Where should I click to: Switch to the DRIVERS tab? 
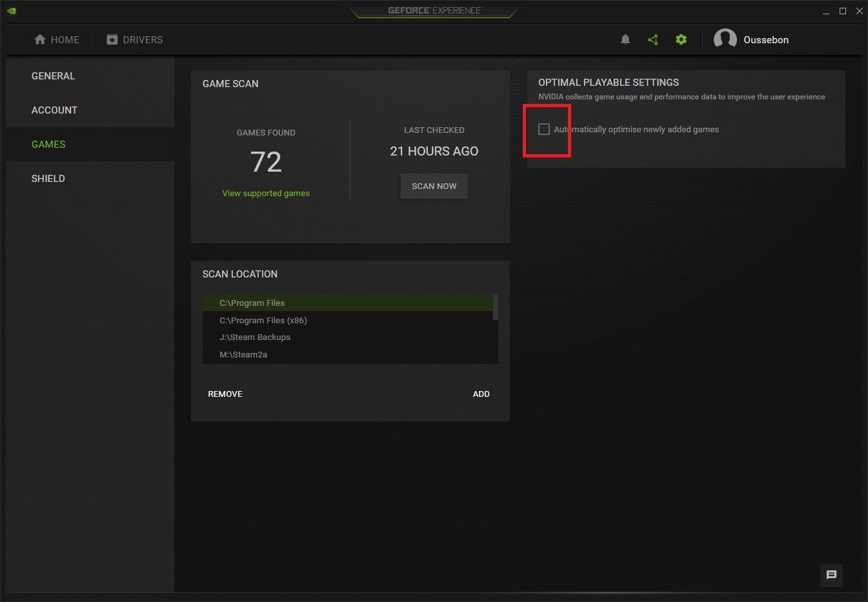pos(135,39)
